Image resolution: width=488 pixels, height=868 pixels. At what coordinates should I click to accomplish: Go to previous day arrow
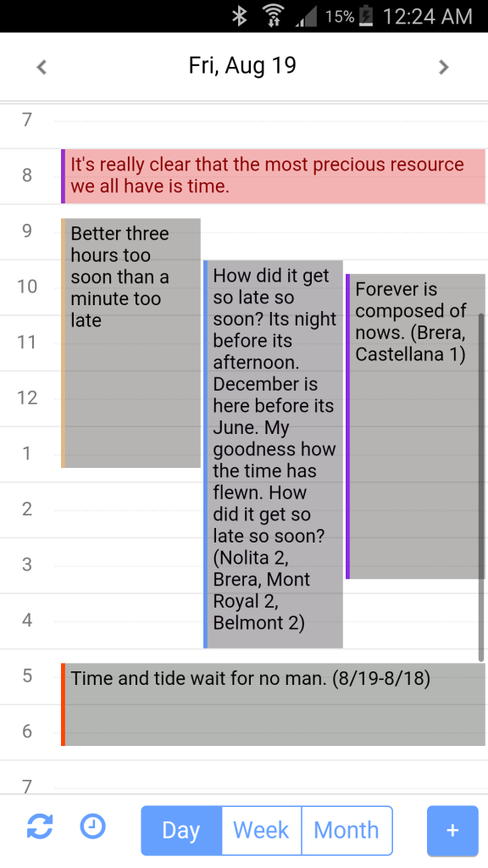tap(42, 67)
